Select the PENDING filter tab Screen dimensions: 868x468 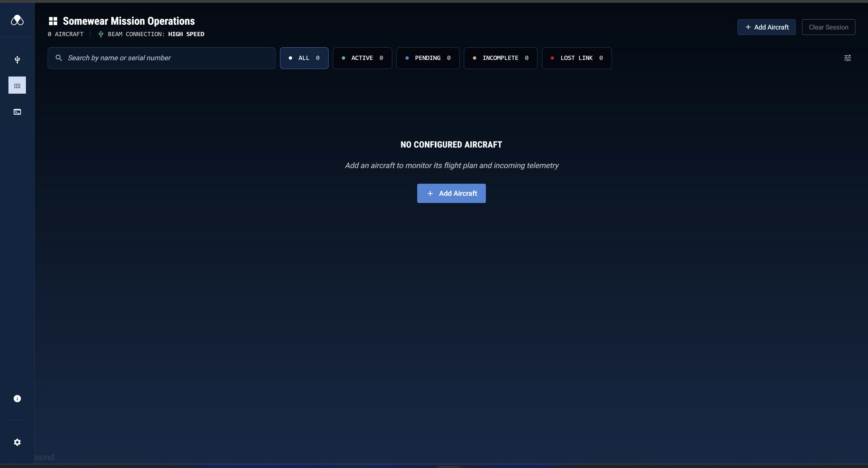[428, 58]
